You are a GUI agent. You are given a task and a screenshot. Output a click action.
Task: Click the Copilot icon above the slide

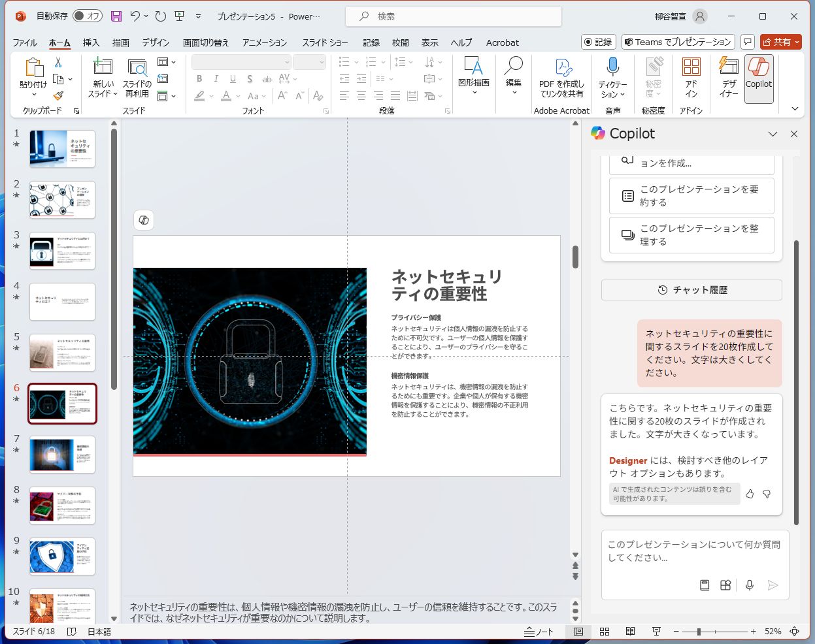click(144, 220)
